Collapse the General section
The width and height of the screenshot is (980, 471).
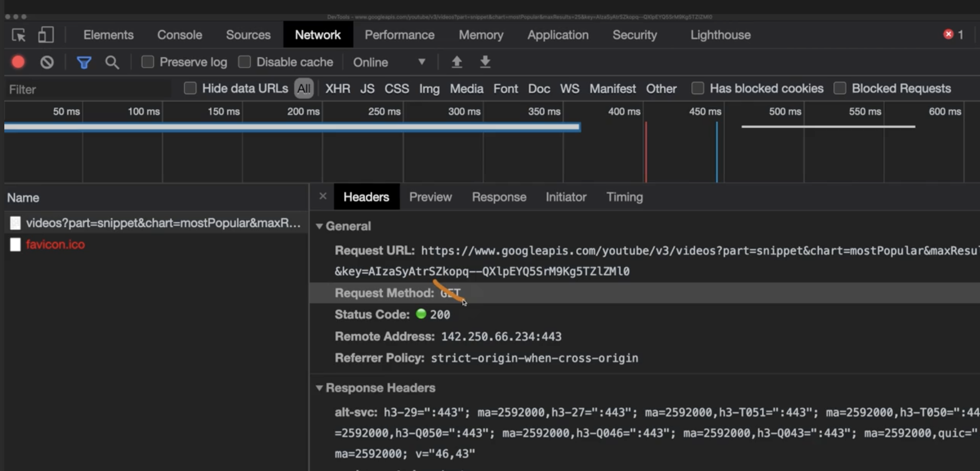[x=319, y=226]
